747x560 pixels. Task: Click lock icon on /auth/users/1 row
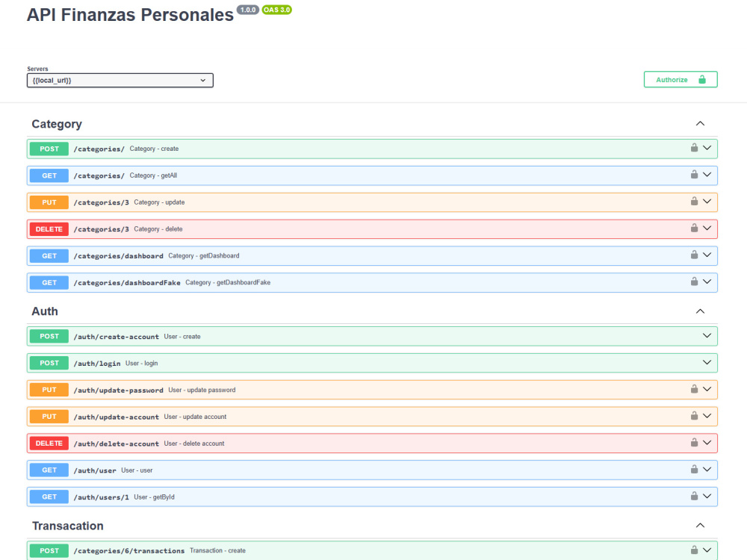coord(694,496)
